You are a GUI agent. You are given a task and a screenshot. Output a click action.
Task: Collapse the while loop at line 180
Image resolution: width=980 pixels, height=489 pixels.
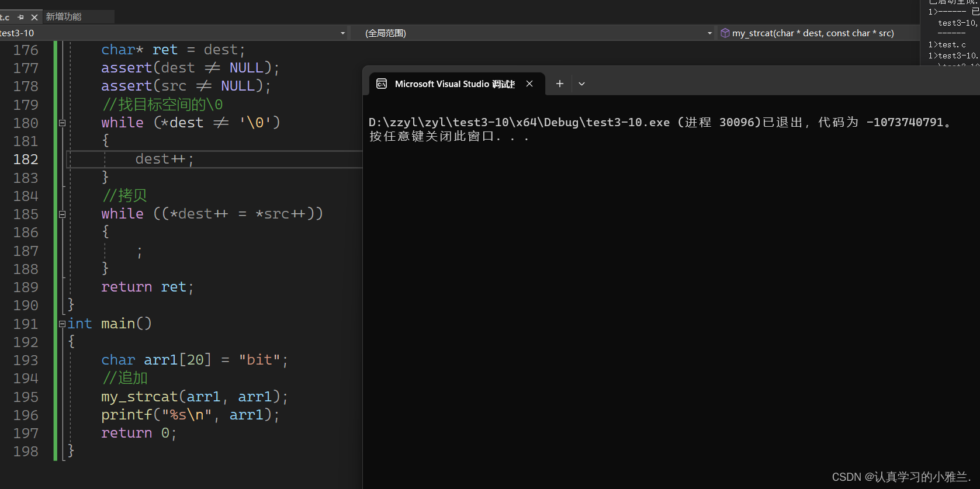tap(62, 123)
